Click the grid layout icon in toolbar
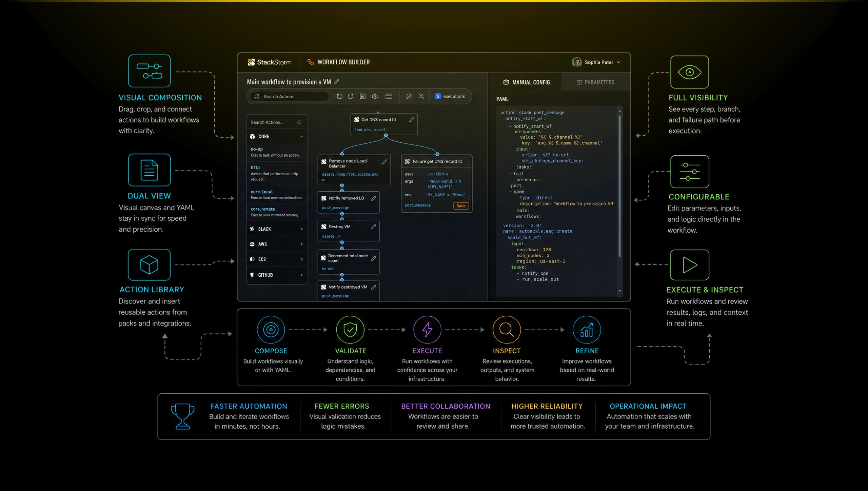 [389, 96]
